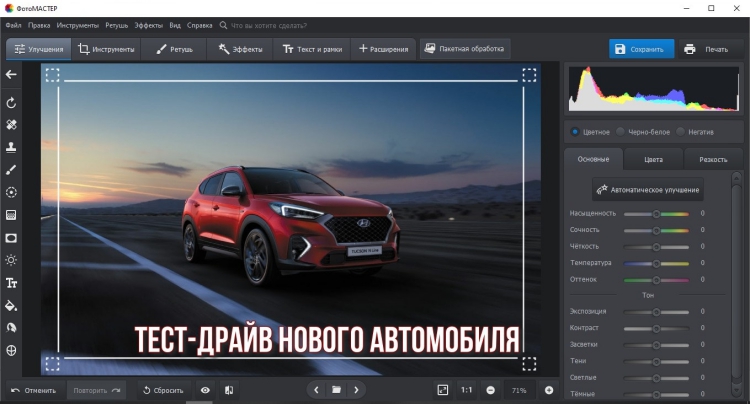Open the Инструменты tab
Screen dimensions: 750x404
click(x=106, y=49)
